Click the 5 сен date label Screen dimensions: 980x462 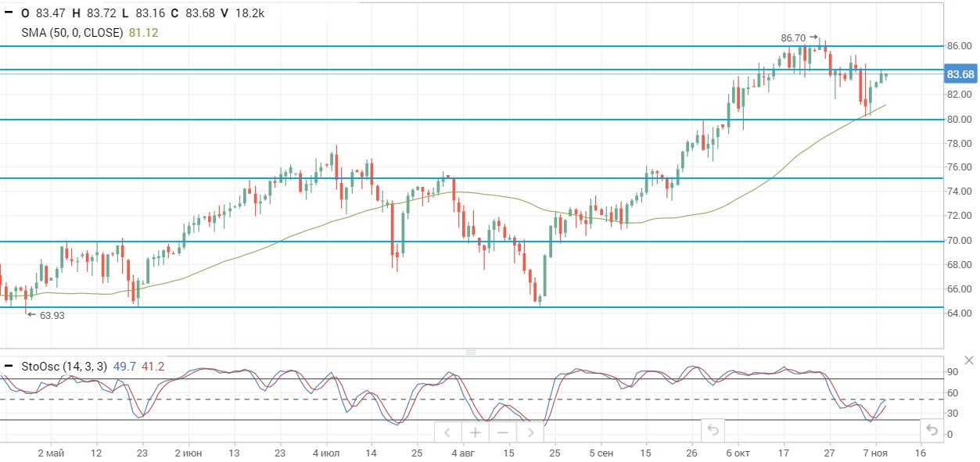pyautogui.click(x=601, y=453)
